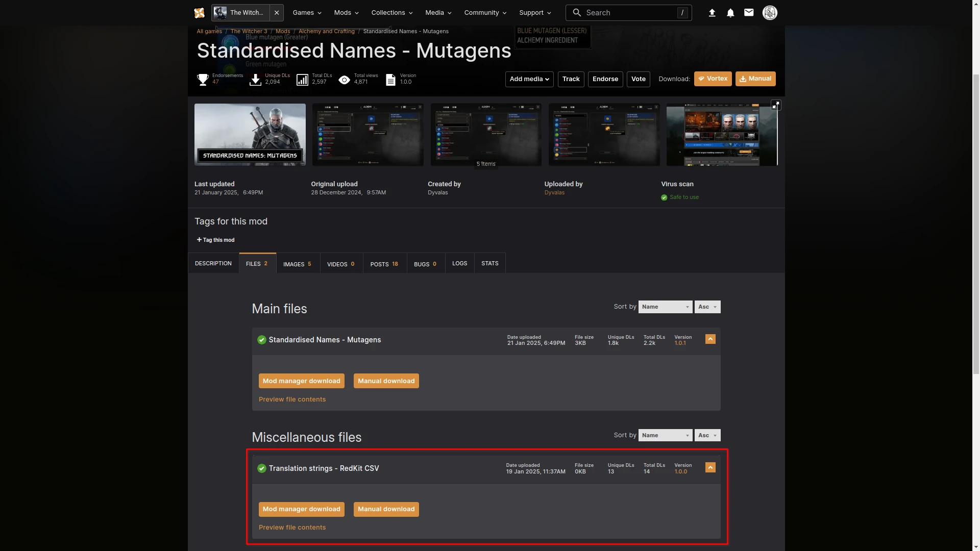
Task: Click the Nexus Mods logo icon
Action: (x=199, y=13)
